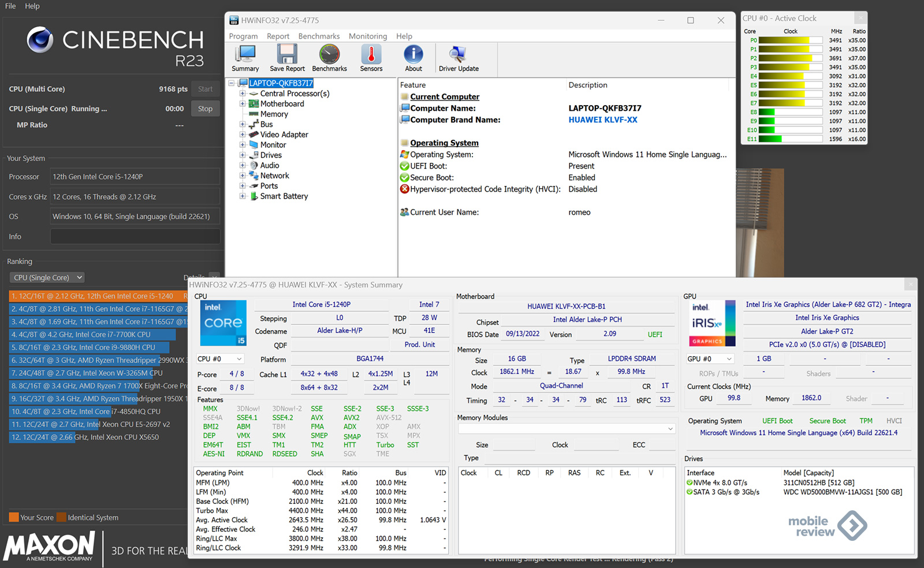
Task: Click the Secure Boot check icon
Action: click(x=405, y=178)
